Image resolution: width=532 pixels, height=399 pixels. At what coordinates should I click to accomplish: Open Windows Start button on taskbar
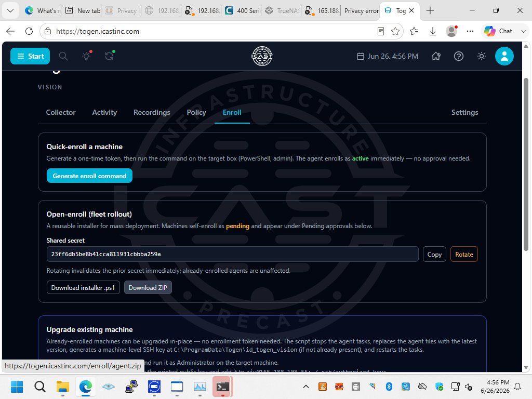[17, 387]
